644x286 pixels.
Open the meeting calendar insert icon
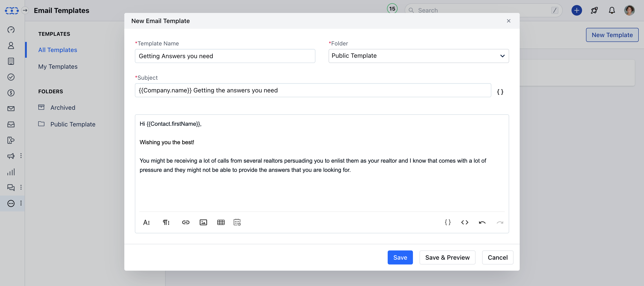pos(237,222)
